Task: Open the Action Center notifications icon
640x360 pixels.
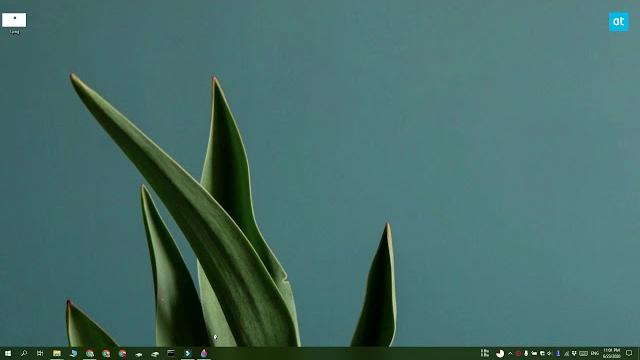Action: 629,353
